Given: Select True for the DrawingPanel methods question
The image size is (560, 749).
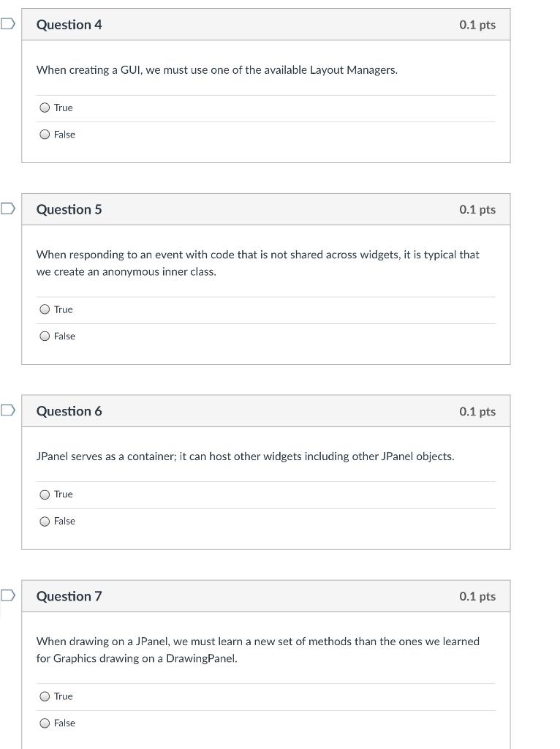Looking at the screenshot, I should click(45, 696).
